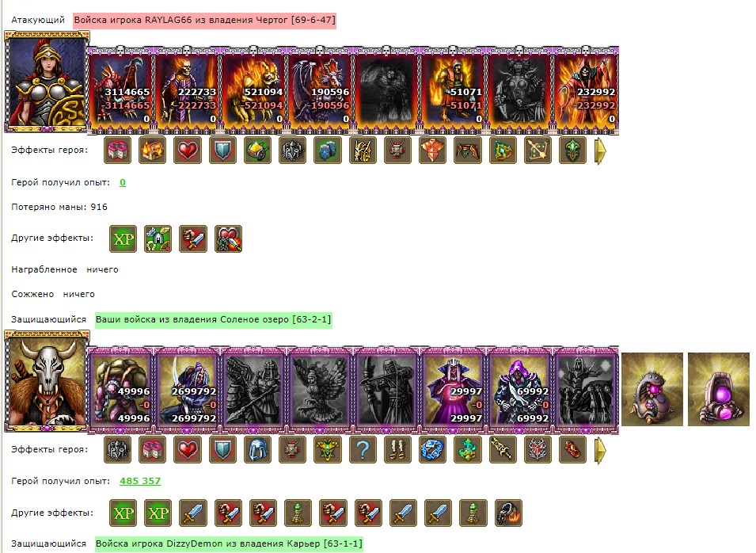This screenshot has height=553, width=756.
Task: Open the attacker's 0 experience link
Action: 123,182
